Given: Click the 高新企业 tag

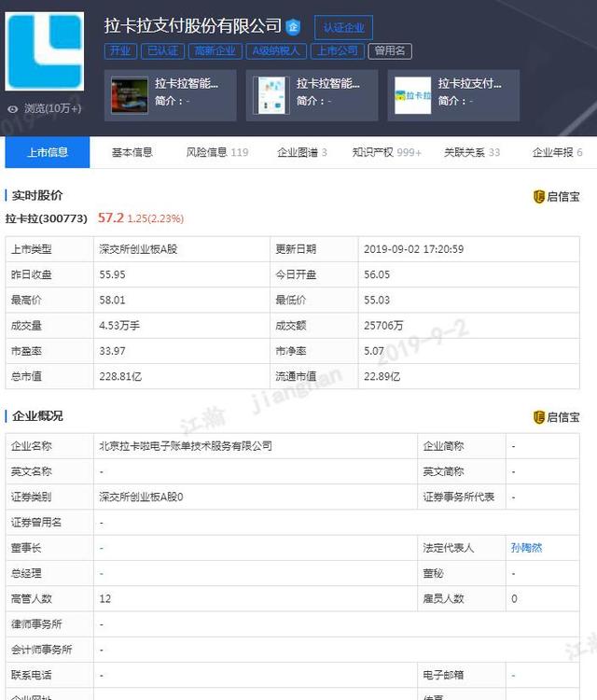Looking at the screenshot, I should click(x=215, y=51).
